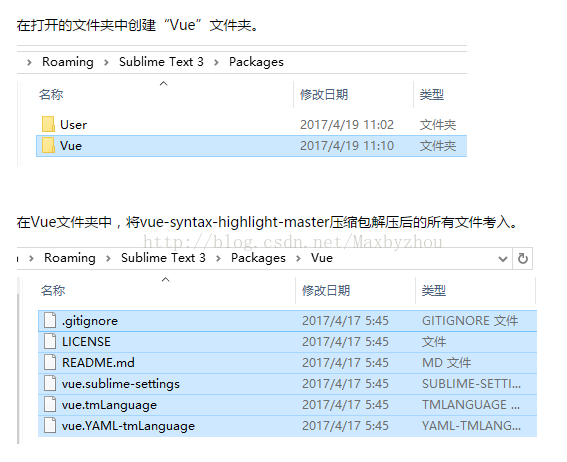Expand chevron before Sublime Text 3 in upper breadcrumb
The height and width of the screenshot is (462, 567).
(106, 63)
